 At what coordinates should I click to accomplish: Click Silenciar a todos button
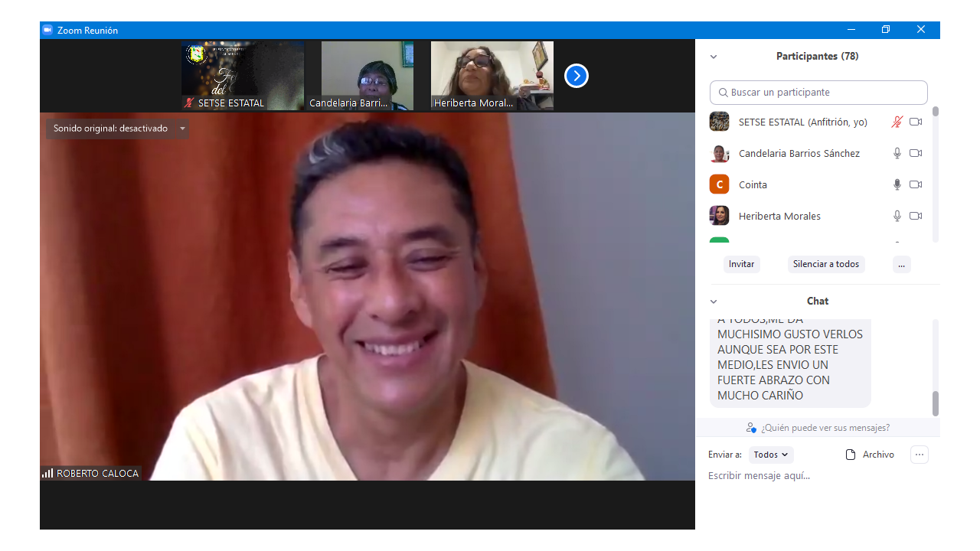[x=826, y=264]
